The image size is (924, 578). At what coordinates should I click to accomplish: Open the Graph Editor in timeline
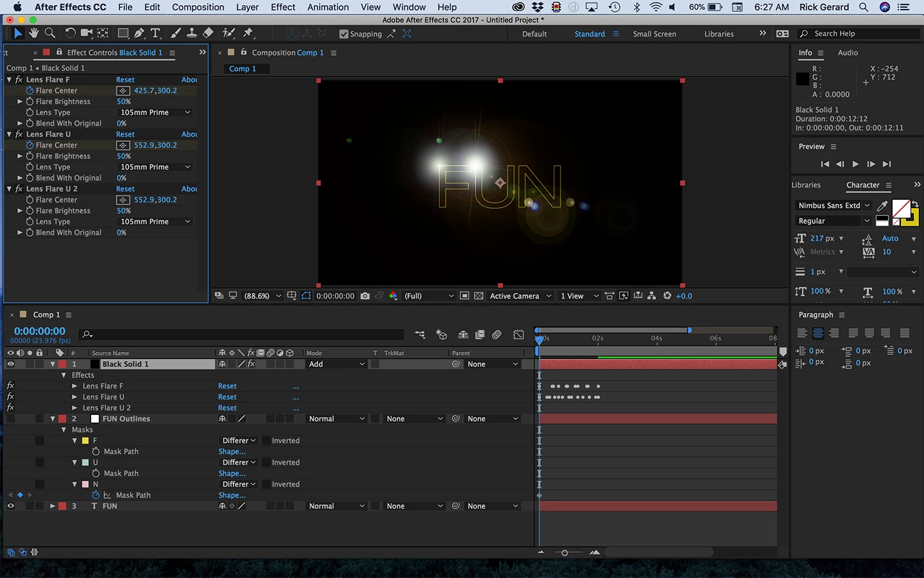[518, 335]
